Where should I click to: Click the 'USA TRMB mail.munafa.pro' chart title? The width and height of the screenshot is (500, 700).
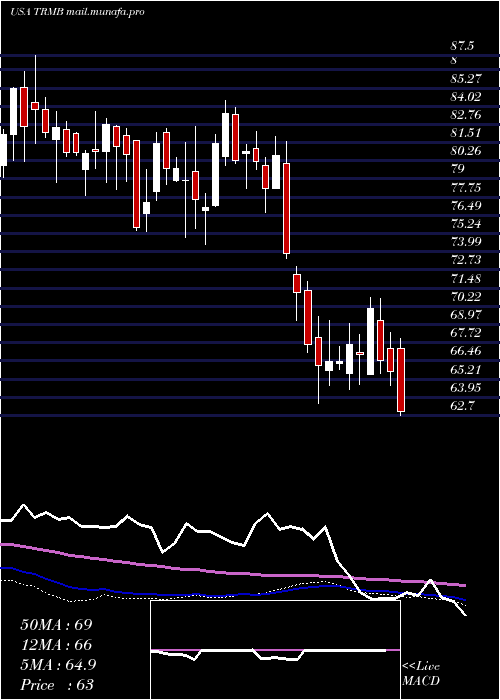(77, 12)
